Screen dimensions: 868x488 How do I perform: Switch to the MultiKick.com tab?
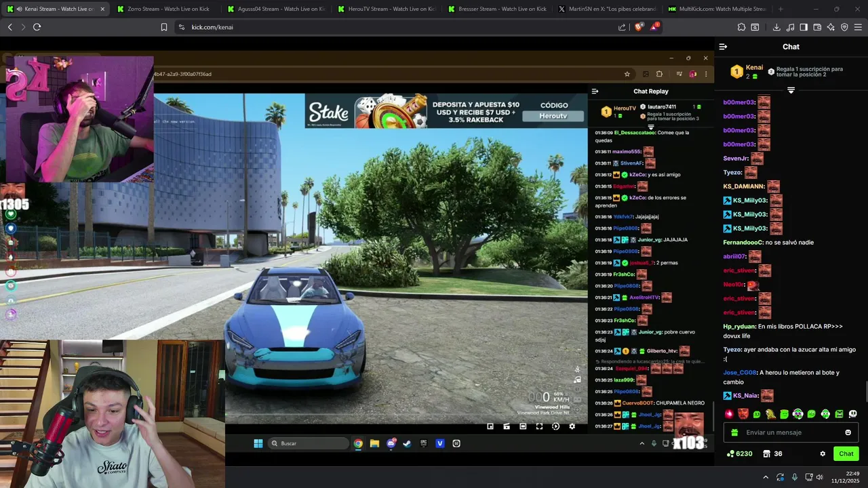pyautogui.click(x=719, y=9)
